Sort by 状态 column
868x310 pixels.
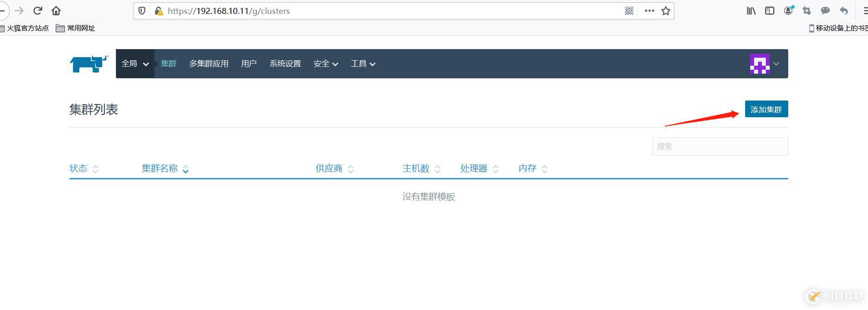click(x=84, y=169)
